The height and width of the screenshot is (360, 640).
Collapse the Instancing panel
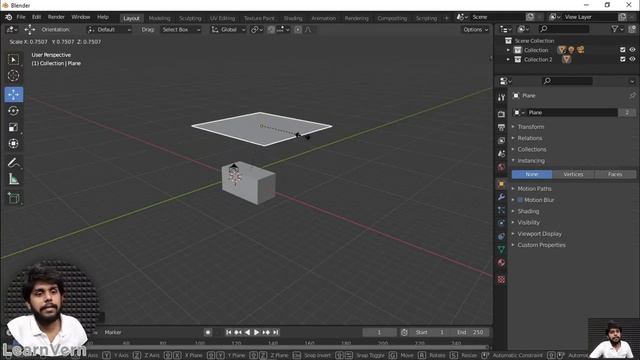531,161
